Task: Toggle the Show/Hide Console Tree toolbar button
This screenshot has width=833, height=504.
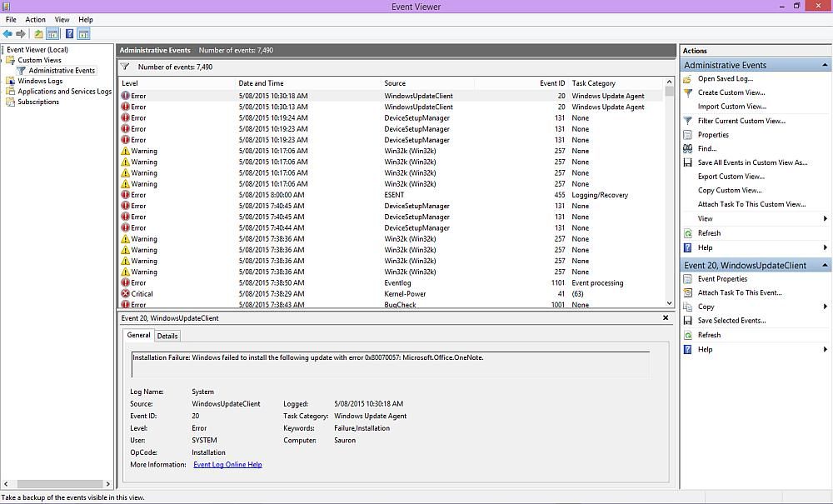Action: point(53,34)
